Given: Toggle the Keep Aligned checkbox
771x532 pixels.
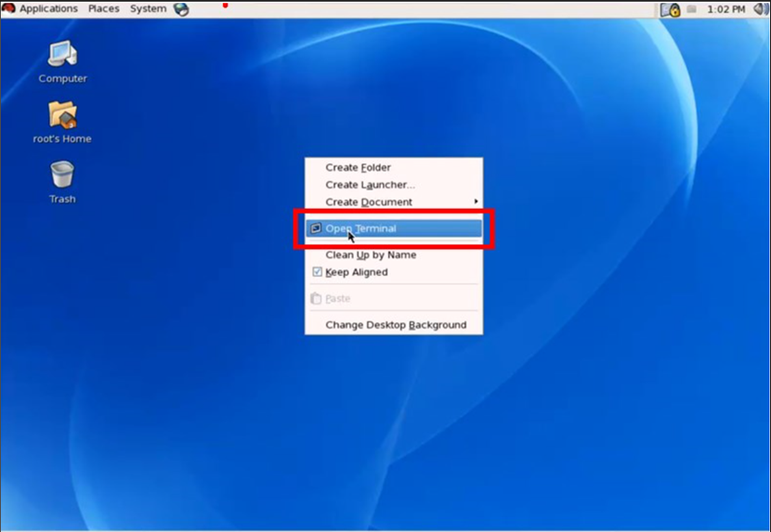Looking at the screenshot, I should pyautogui.click(x=317, y=272).
